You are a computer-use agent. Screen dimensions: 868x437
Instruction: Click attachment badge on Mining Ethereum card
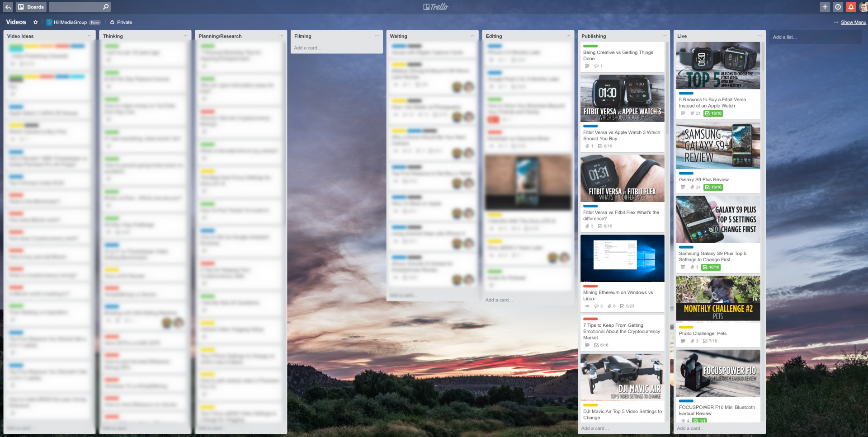611,306
